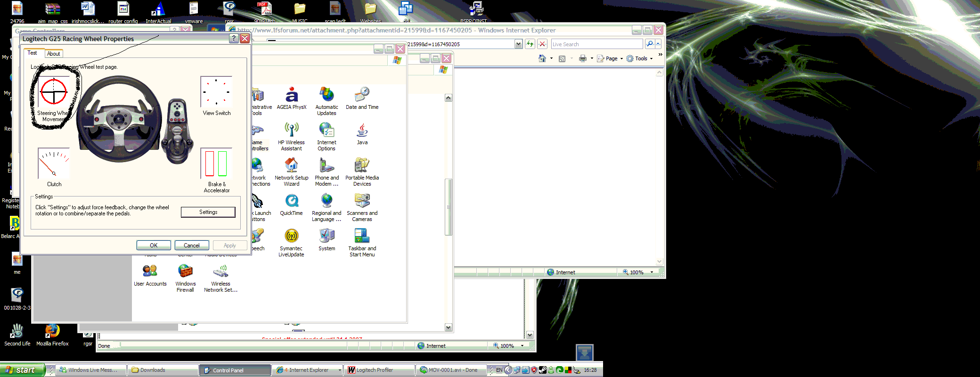Open Regional and Language options icon
The width and height of the screenshot is (980, 377).
pyautogui.click(x=327, y=207)
